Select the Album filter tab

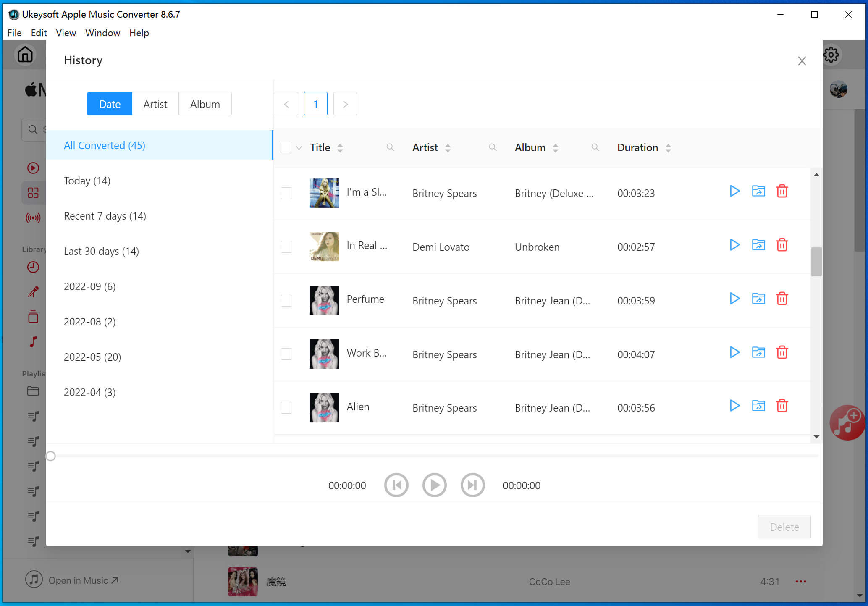pyautogui.click(x=205, y=104)
